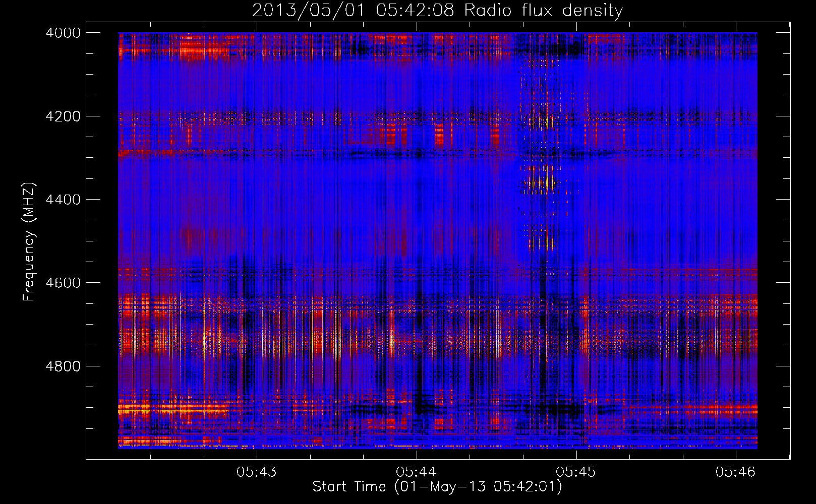Click the 05:44 time axis label
Viewport: 816px width, 504px height.
coord(416,472)
